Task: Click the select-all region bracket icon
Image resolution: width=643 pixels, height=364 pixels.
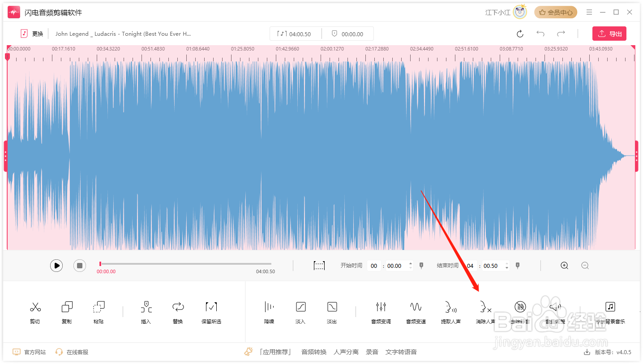Action: tap(319, 266)
